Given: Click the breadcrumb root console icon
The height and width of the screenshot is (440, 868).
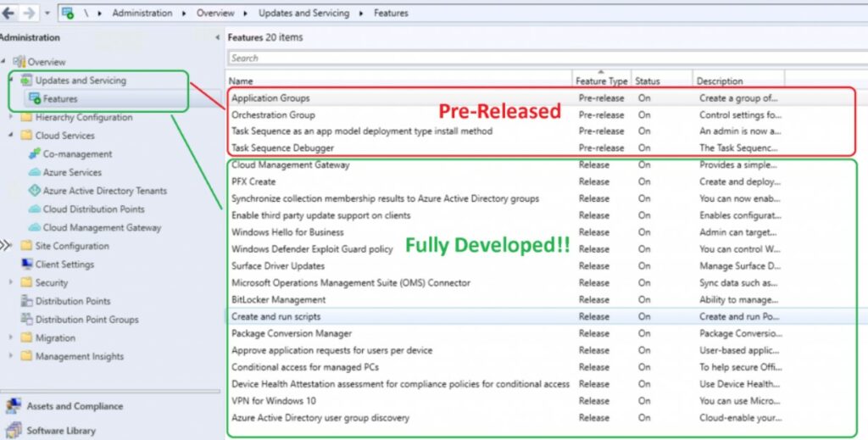Looking at the screenshot, I should coord(68,13).
